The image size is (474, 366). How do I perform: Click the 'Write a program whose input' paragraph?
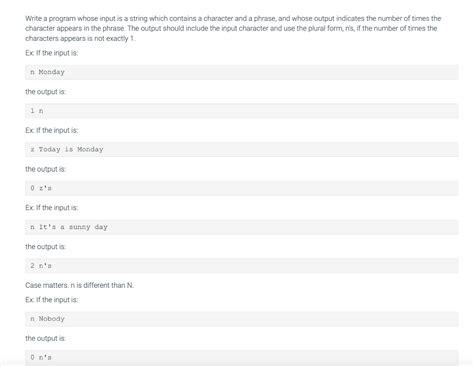[x=233, y=28]
